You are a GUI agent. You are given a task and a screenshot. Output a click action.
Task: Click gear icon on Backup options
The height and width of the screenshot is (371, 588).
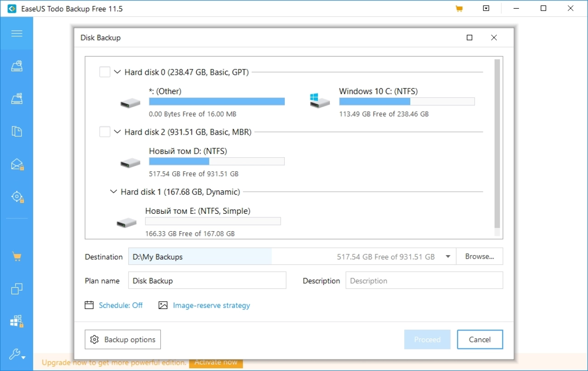tap(95, 340)
